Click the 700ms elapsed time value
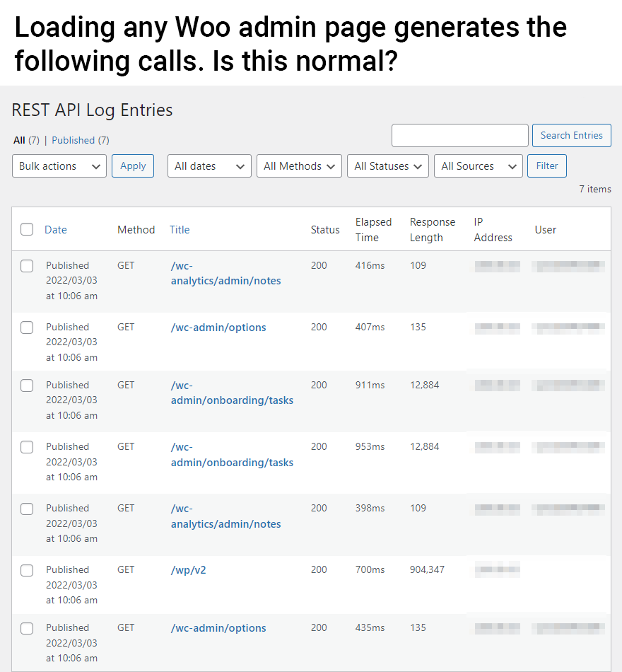This screenshot has width=622, height=672. coord(370,569)
